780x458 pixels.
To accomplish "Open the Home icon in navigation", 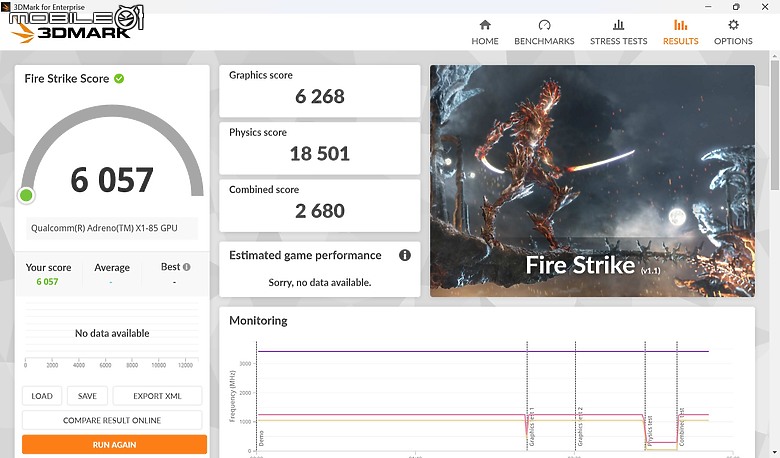I will click(x=485, y=25).
